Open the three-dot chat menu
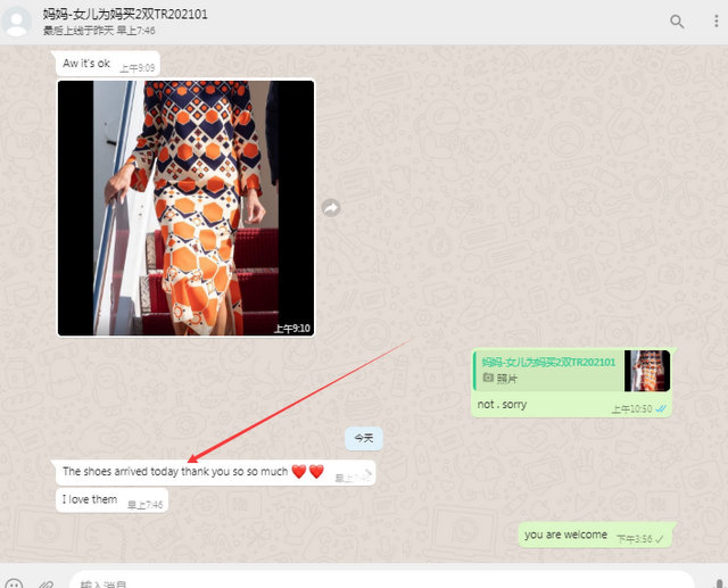The height and width of the screenshot is (588, 728). pyautogui.click(x=715, y=22)
